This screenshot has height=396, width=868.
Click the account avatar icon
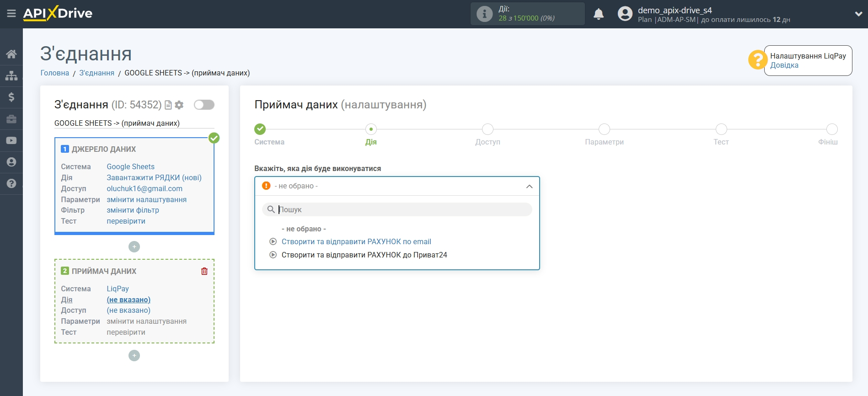point(625,14)
